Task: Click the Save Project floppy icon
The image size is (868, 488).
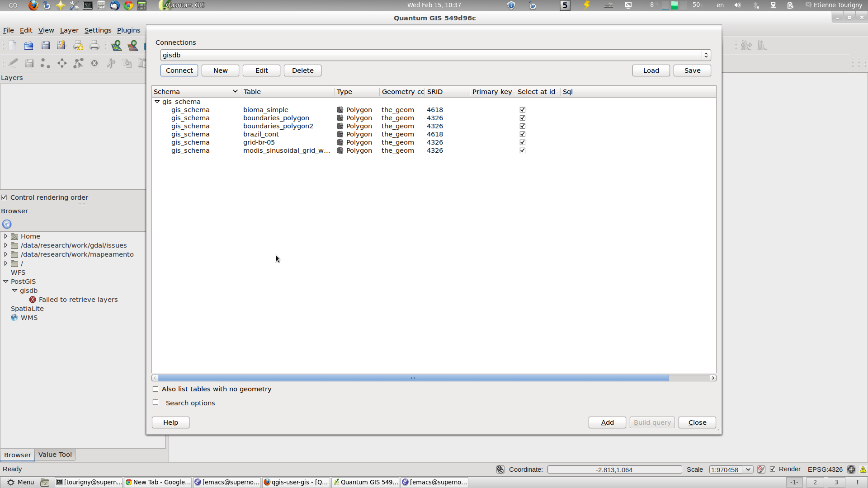Action: pyautogui.click(x=45, y=45)
